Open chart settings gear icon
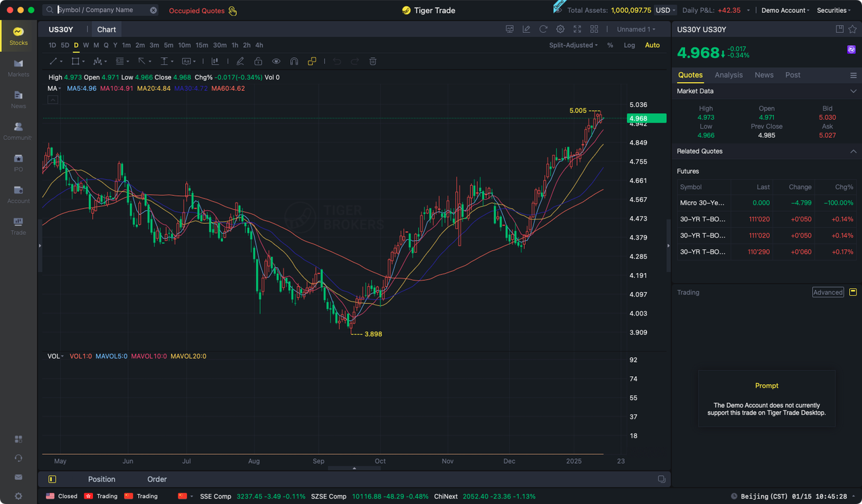Viewport: 862px width, 504px height. coord(560,30)
